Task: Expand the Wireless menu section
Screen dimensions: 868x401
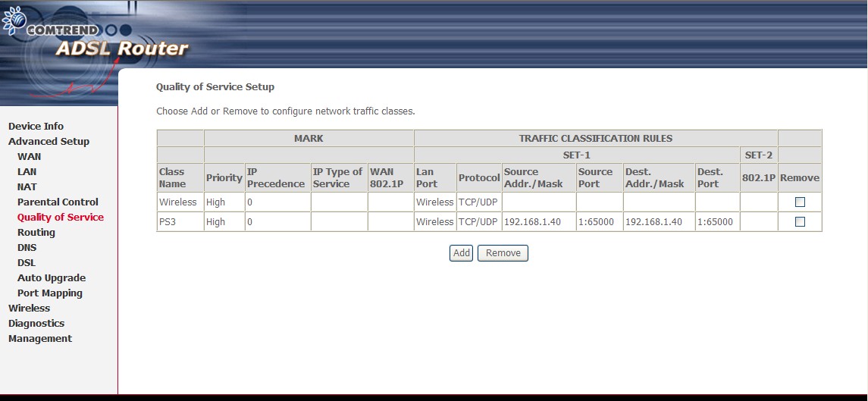Action: point(29,309)
